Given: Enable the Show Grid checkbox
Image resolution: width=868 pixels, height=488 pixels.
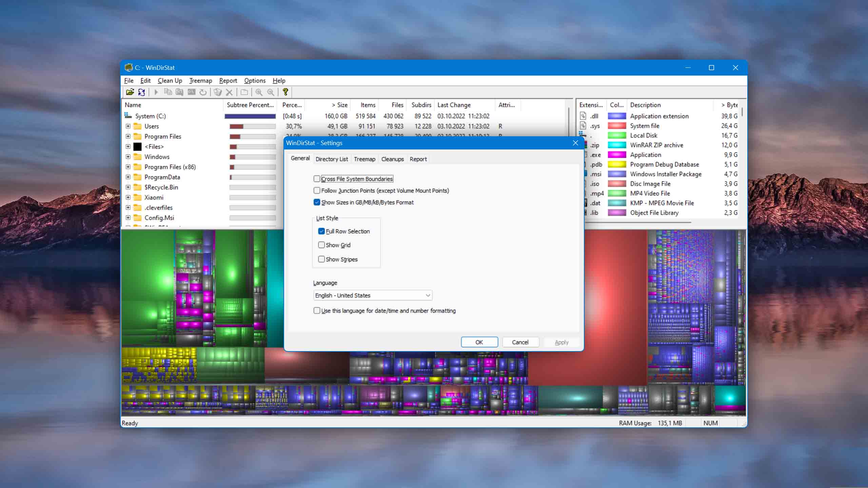Looking at the screenshot, I should click(x=321, y=245).
